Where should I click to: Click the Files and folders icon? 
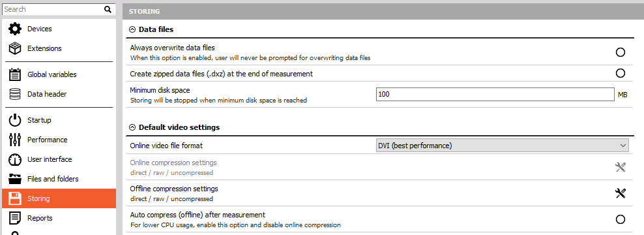click(x=15, y=179)
